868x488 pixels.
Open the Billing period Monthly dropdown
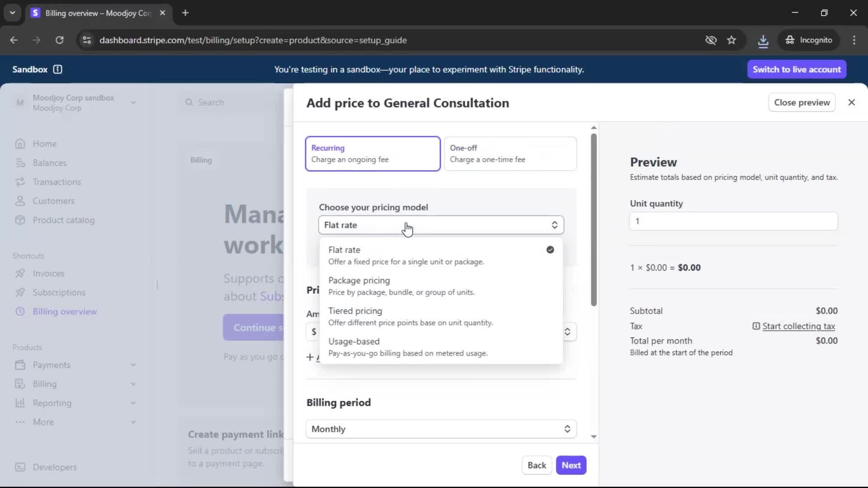441,429
